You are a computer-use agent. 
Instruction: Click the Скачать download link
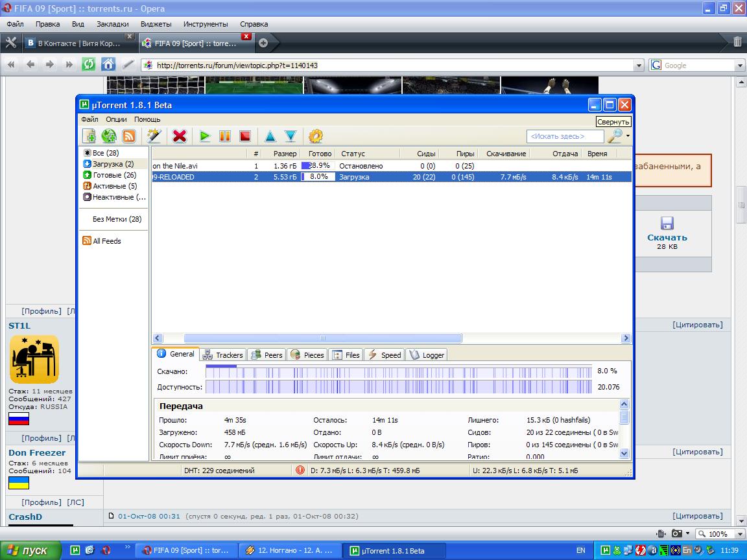[x=667, y=237]
